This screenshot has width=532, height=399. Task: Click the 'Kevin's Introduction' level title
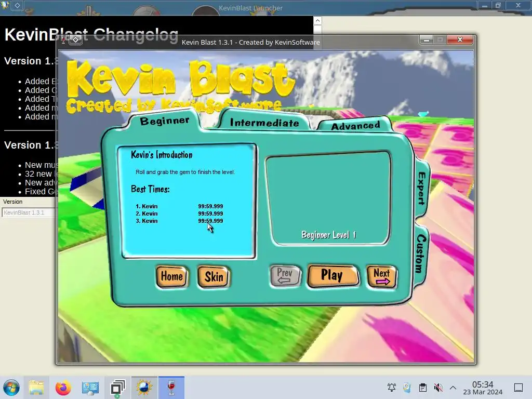pyautogui.click(x=162, y=155)
